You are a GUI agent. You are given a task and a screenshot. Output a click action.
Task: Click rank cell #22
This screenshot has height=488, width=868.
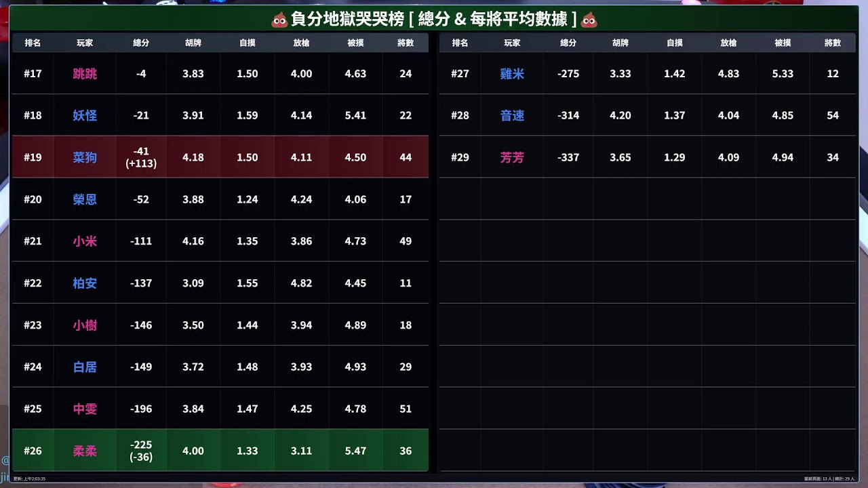(x=33, y=283)
